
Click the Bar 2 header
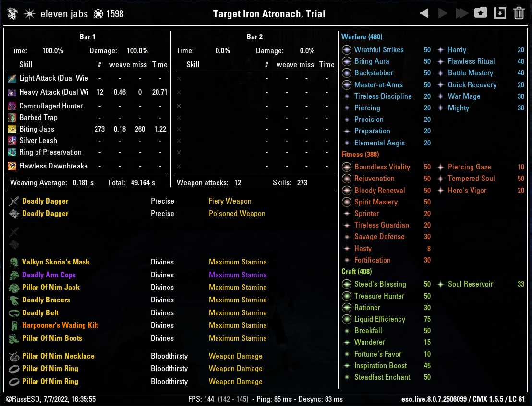point(254,36)
